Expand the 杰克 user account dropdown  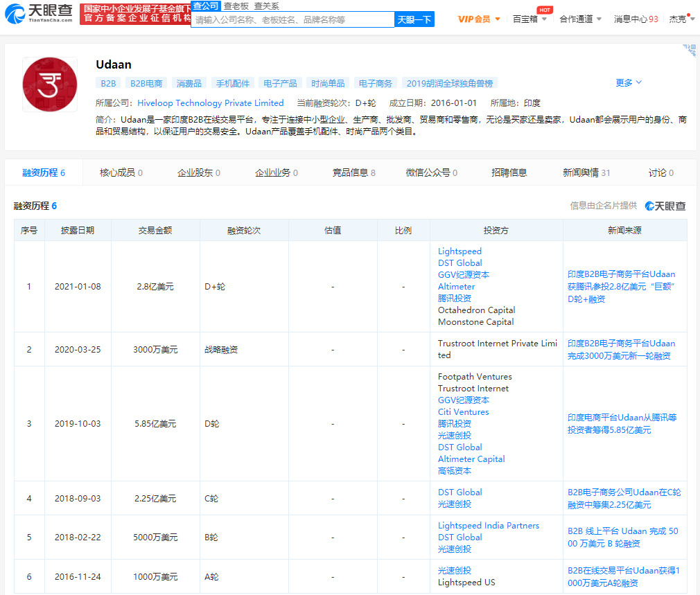click(682, 19)
